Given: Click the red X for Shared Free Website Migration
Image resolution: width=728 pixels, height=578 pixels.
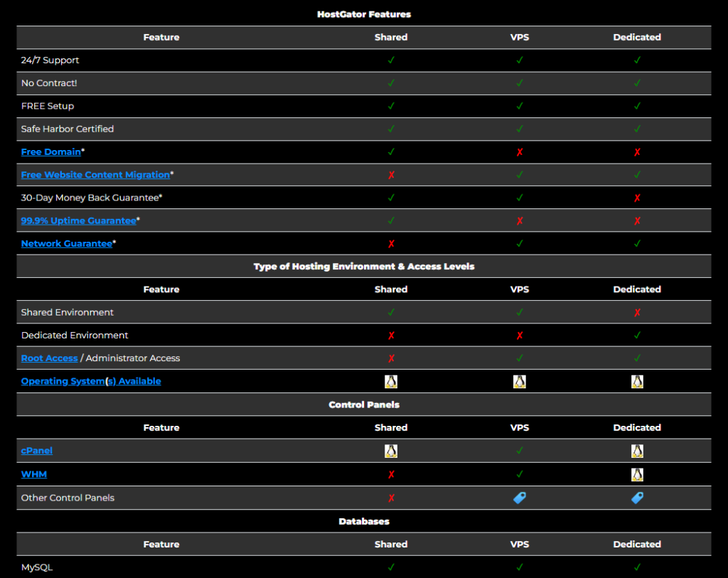Looking at the screenshot, I should [392, 175].
